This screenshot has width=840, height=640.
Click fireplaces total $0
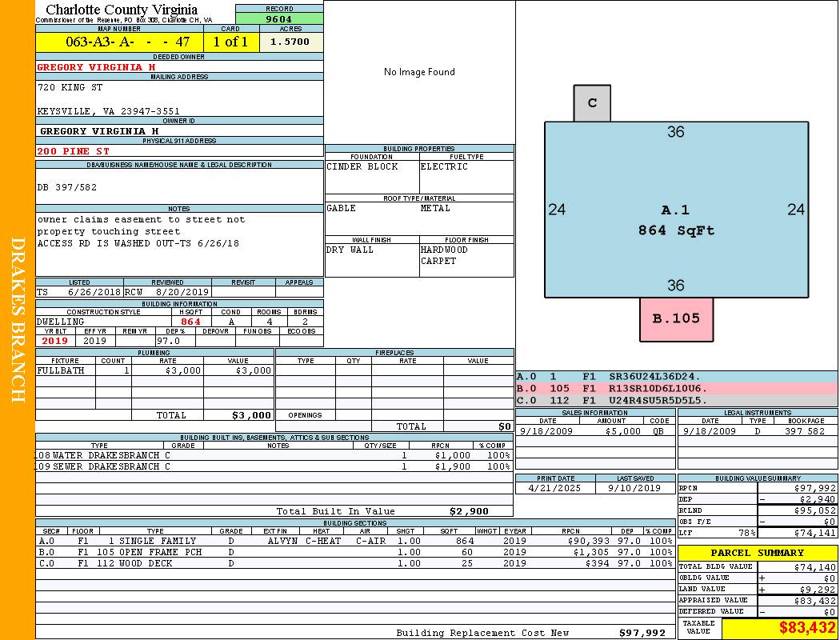click(505, 427)
